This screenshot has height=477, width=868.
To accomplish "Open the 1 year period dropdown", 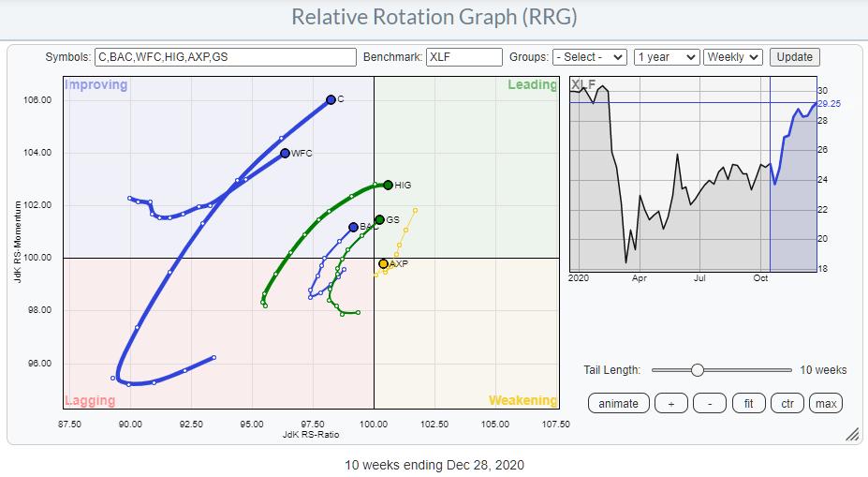I will 666,57.
